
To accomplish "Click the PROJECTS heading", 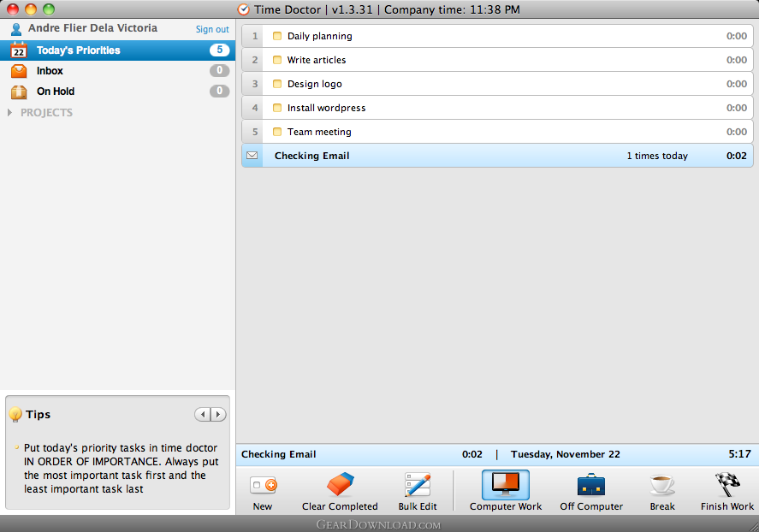I will [x=46, y=113].
